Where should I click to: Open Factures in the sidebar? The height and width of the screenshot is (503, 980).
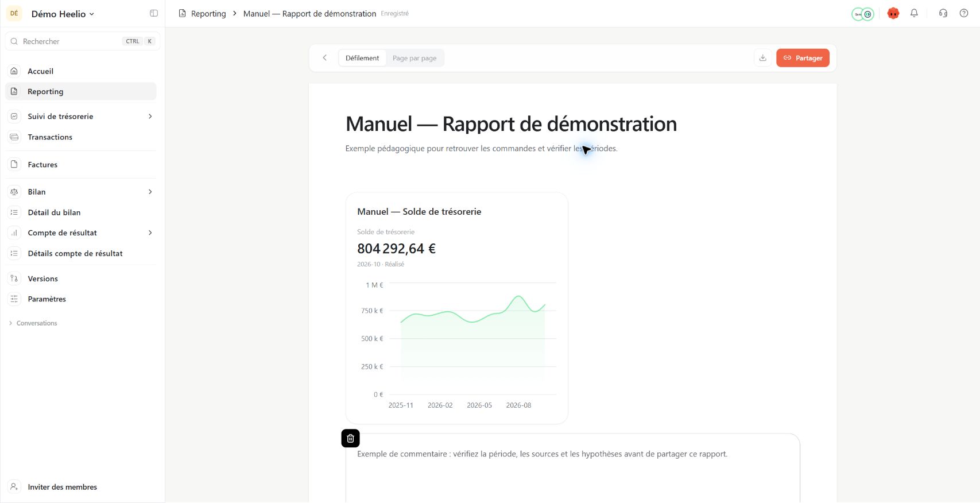click(x=80, y=165)
